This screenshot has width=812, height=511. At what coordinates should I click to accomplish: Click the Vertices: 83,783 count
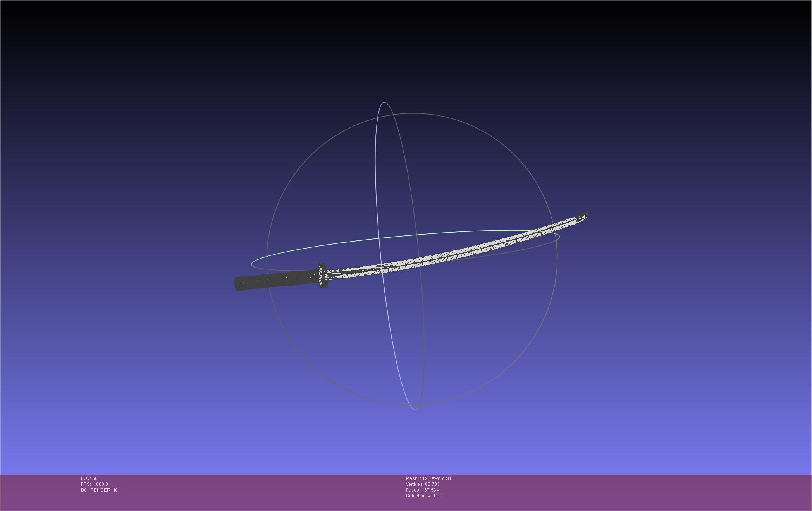[x=423, y=484]
